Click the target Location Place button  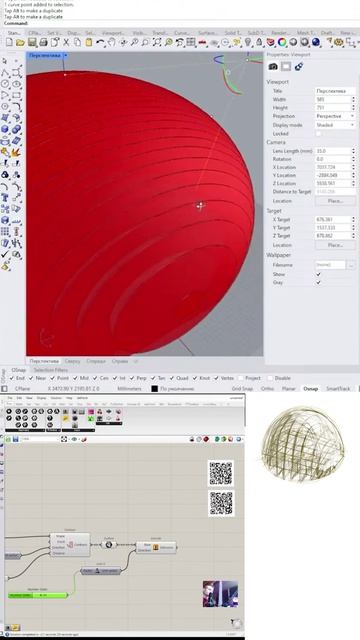coord(335,245)
